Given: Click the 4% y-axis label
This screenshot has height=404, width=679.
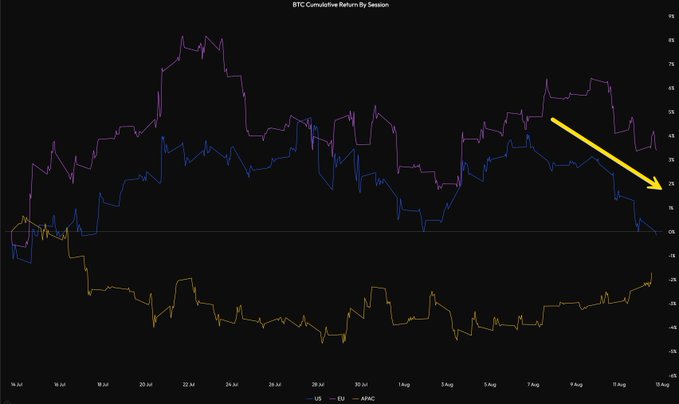Looking at the screenshot, I should (671, 136).
